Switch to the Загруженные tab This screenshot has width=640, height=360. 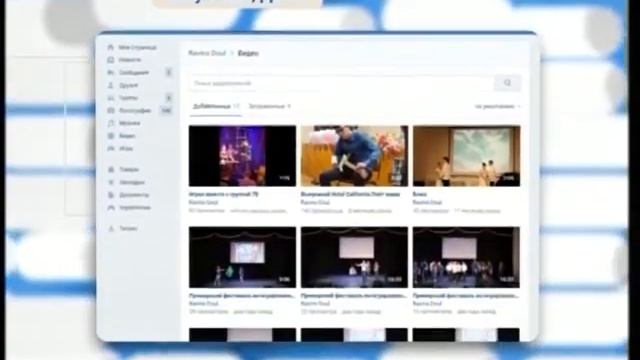(270, 106)
